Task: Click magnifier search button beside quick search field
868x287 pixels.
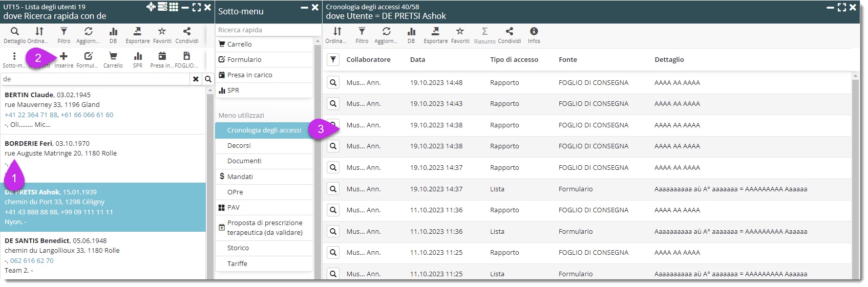Action: (208, 79)
